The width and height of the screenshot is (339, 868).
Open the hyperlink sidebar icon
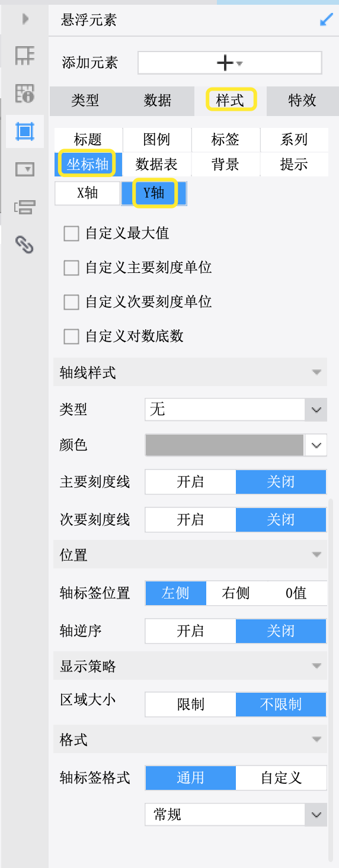[x=25, y=243]
